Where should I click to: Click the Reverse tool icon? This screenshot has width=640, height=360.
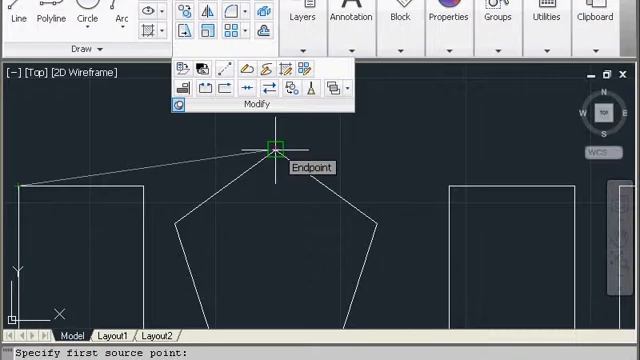(269, 88)
